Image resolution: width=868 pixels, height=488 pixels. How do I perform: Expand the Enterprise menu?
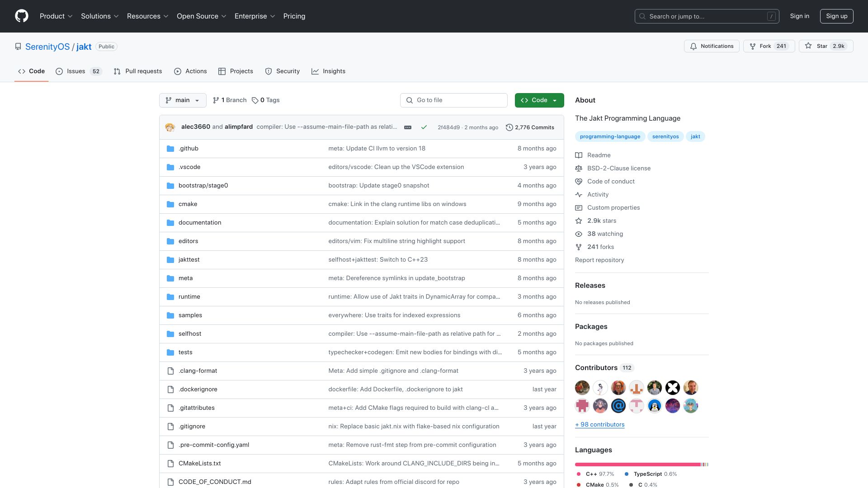tap(255, 16)
